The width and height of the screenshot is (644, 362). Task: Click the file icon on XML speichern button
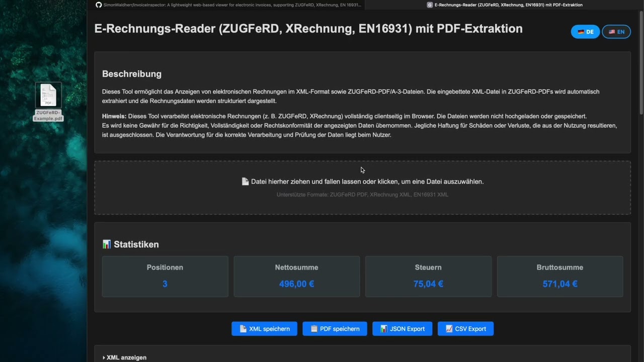pos(243,329)
